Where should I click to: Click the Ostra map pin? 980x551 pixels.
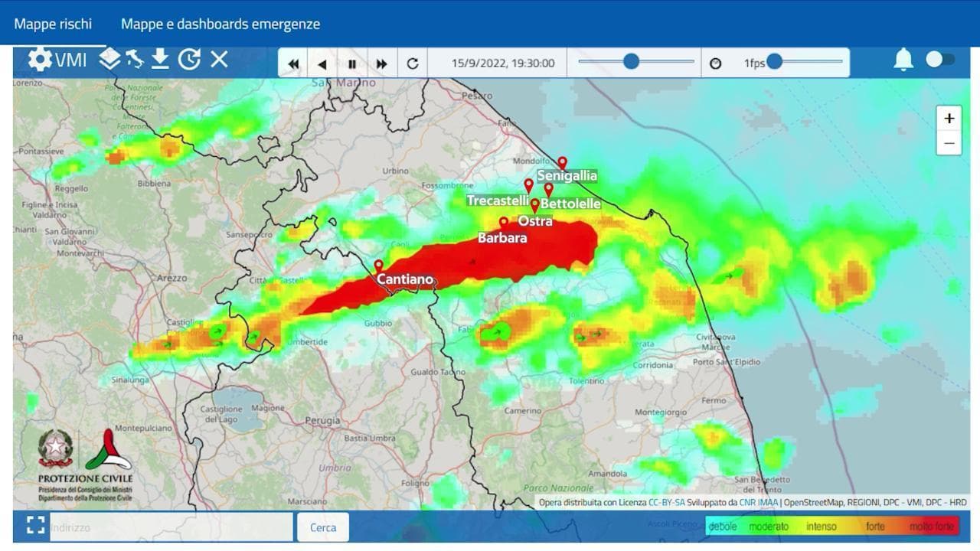(534, 206)
